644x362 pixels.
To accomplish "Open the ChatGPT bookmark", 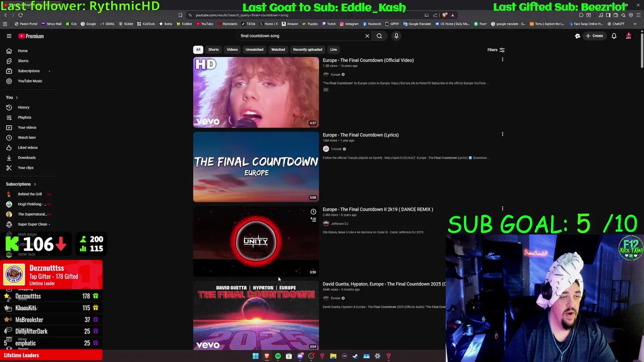I will tap(616, 24).
